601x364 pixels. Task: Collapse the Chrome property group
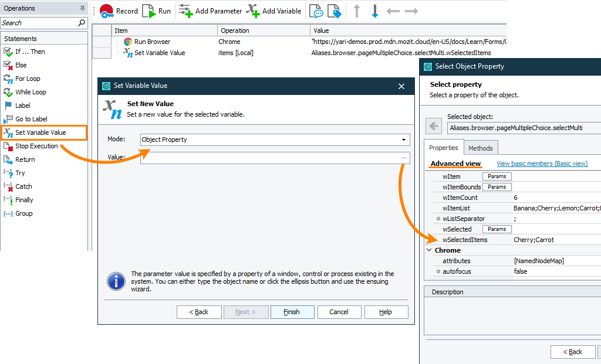point(429,250)
